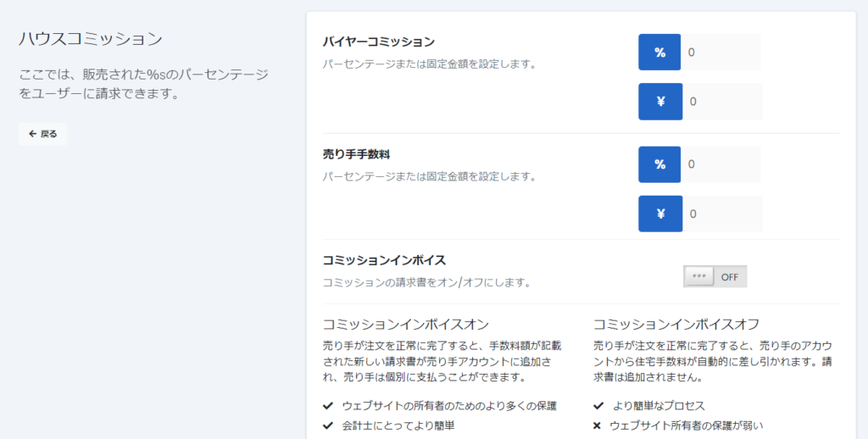The height and width of the screenshot is (439, 868).
Task: Focus the バイヤーコミッション yen amount field
Action: click(721, 102)
